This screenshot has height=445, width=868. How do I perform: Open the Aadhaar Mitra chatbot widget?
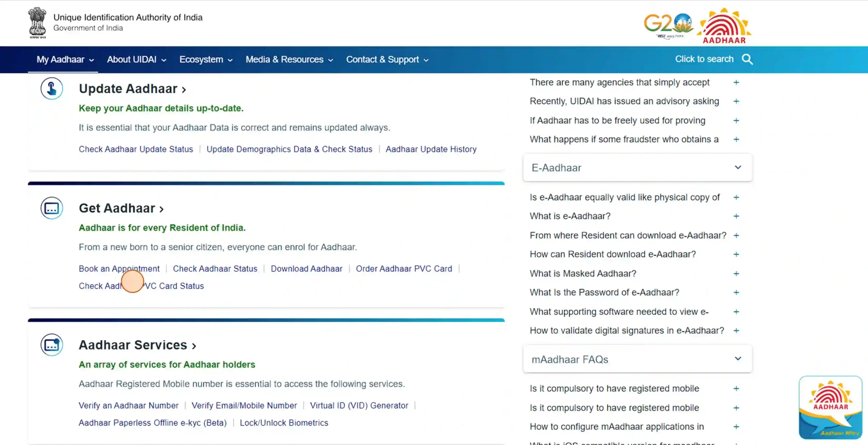tap(830, 407)
